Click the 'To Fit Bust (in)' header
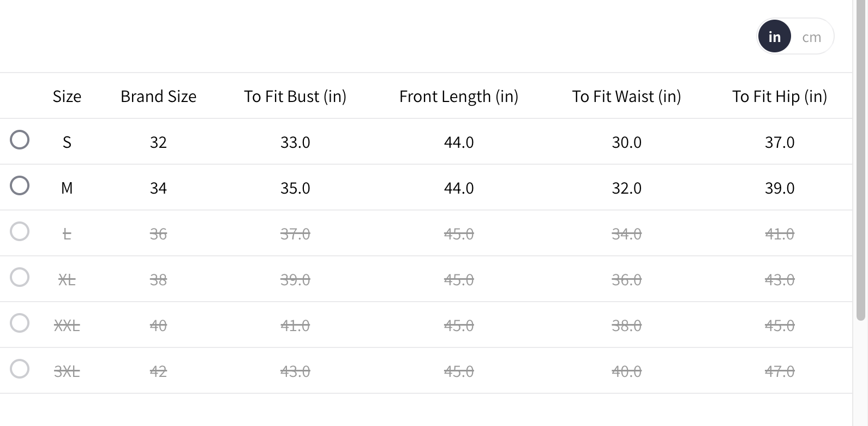 [x=295, y=97]
